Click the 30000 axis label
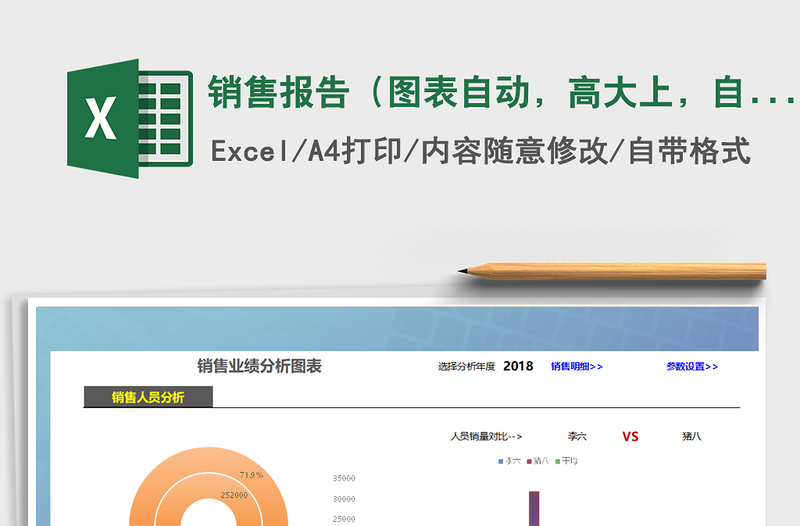Image resolution: width=800 pixels, height=526 pixels. [x=344, y=499]
